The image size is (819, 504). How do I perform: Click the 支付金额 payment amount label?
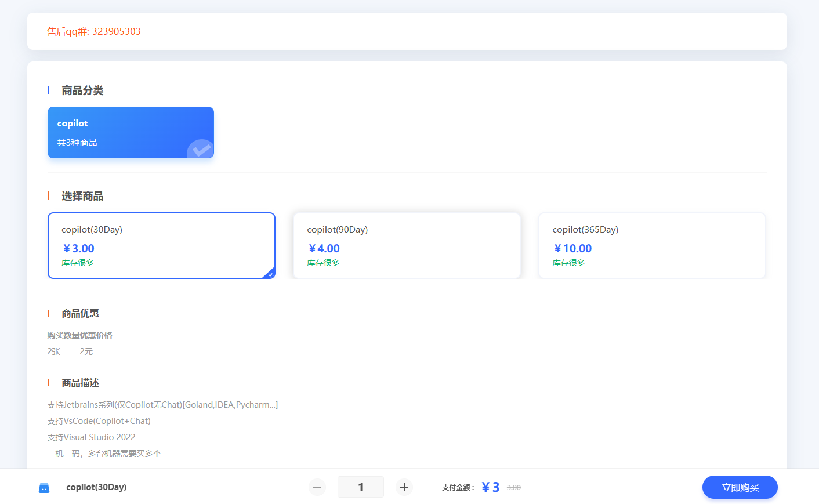(458, 488)
